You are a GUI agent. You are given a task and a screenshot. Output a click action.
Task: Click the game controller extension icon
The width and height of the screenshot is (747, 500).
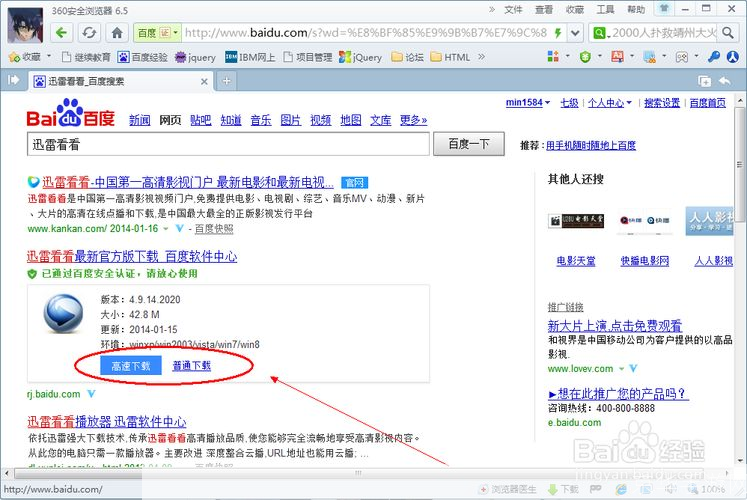click(x=682, y=57)
